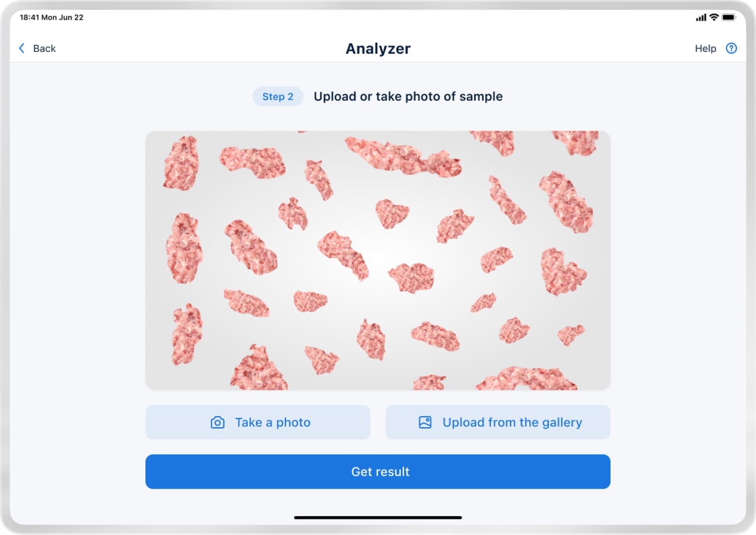Click the battery status icon
Image resolution: width=756 pixels, height=535 pixels.
tap(729, 17)
